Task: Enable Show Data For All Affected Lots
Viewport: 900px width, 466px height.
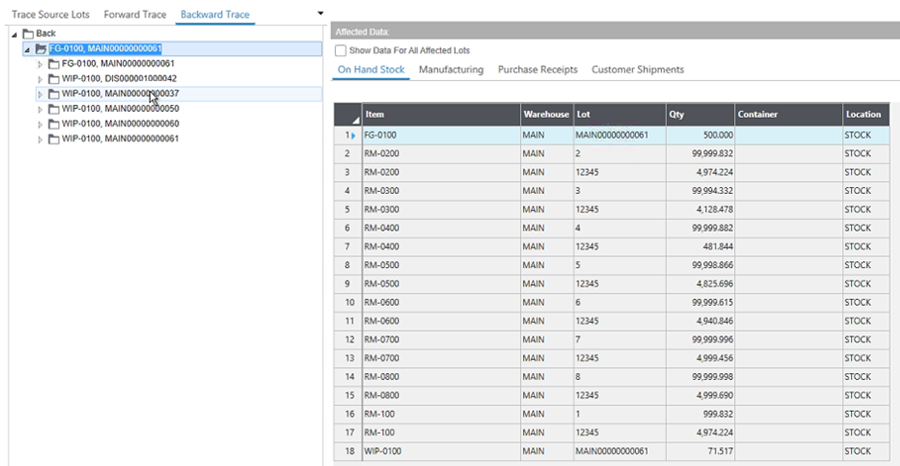Action: [x=341, y=50]
